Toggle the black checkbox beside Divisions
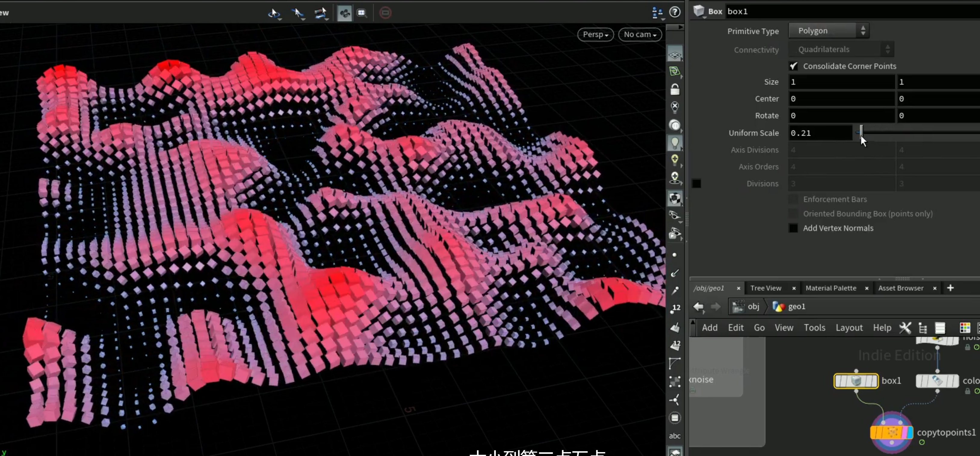Image resolution: width=980 pixels, height=456 pixels. [x=696, y=184]
